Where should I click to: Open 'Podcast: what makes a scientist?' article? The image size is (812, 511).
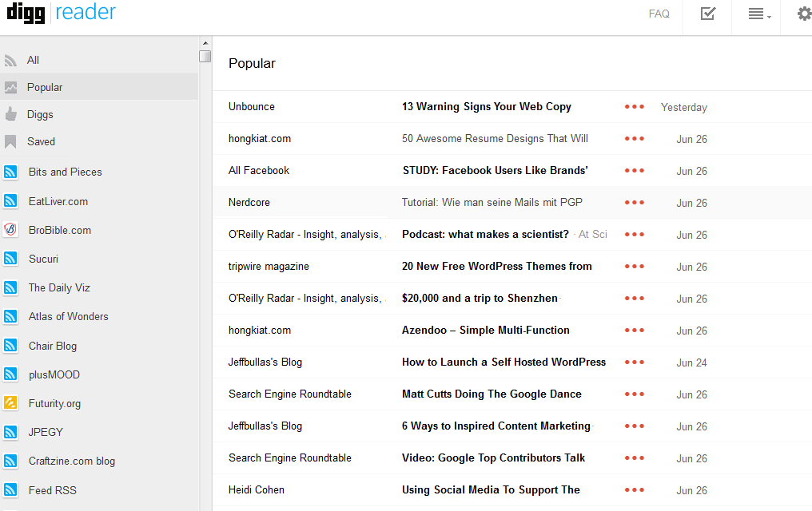pyautogui.click(x=485, y=234)
